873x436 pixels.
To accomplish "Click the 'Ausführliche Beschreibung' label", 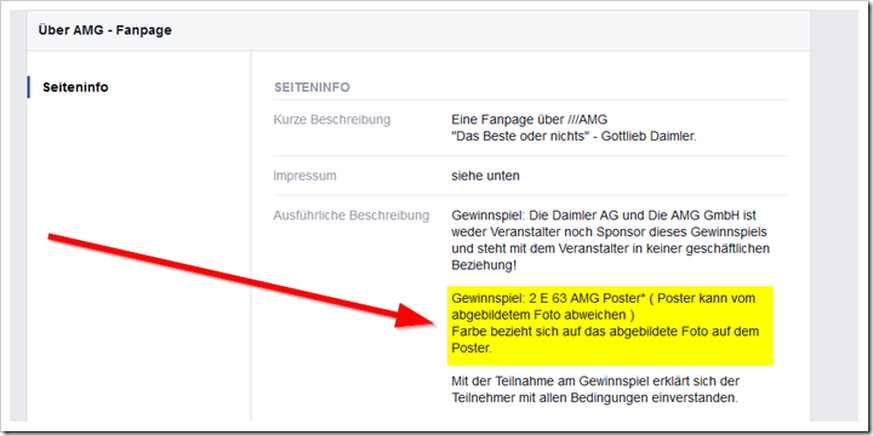I will (351, 215).
